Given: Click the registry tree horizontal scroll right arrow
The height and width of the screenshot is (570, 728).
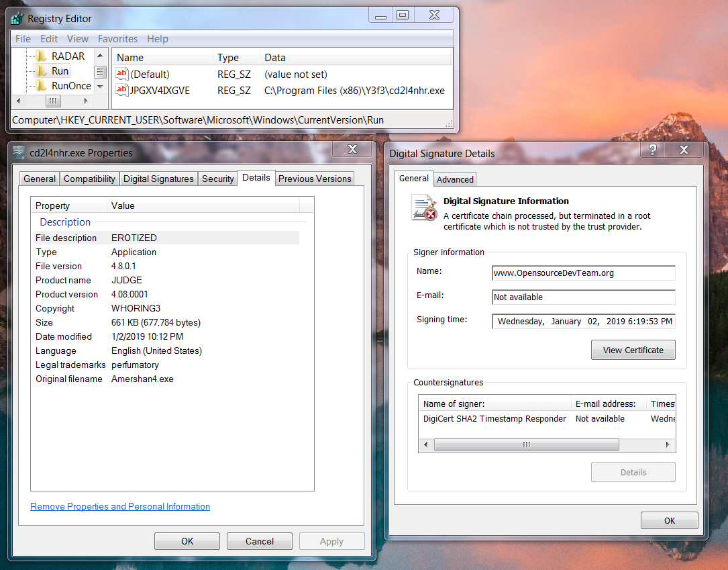Looking at the screenshot, I should (x=86, y=101).
